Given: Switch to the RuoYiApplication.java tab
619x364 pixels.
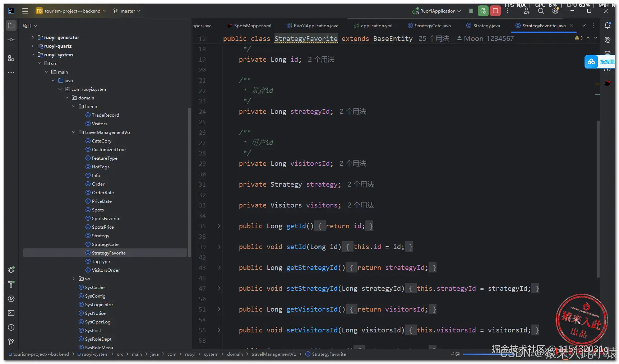Looking at the screenshot, I should (x=312, y=25).
